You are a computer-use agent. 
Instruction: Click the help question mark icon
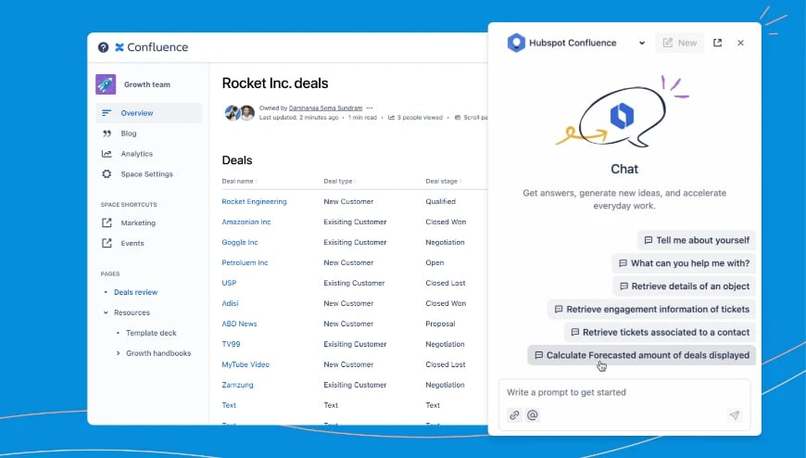[x=103, y=47]
